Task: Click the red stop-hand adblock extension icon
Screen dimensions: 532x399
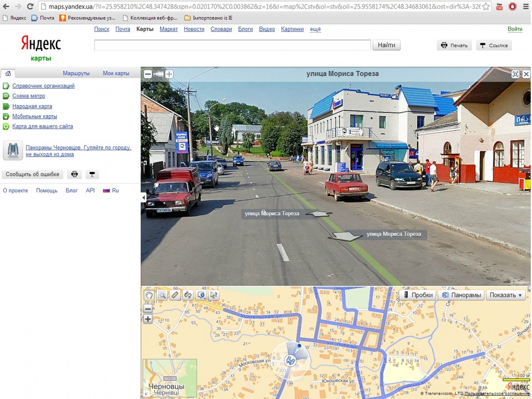Action: click(512, 7)
